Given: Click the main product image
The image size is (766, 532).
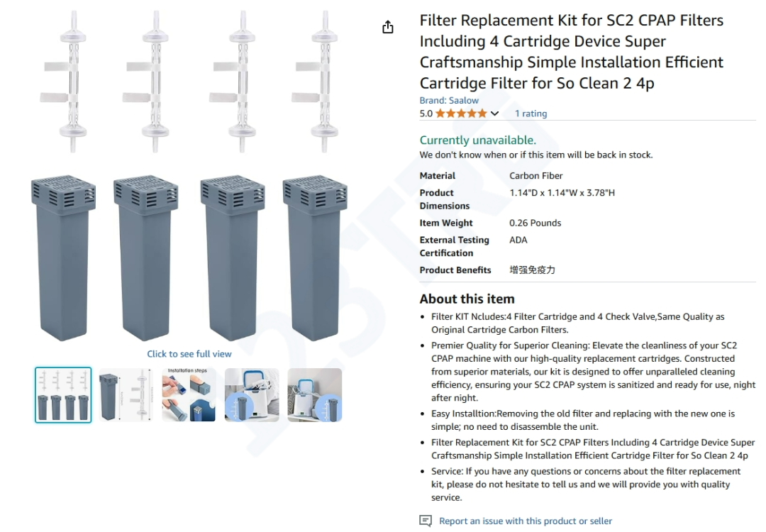Looking at the screenshot, I should 189,177.
